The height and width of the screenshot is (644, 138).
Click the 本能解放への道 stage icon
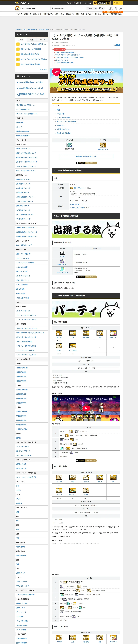[69, 145]
